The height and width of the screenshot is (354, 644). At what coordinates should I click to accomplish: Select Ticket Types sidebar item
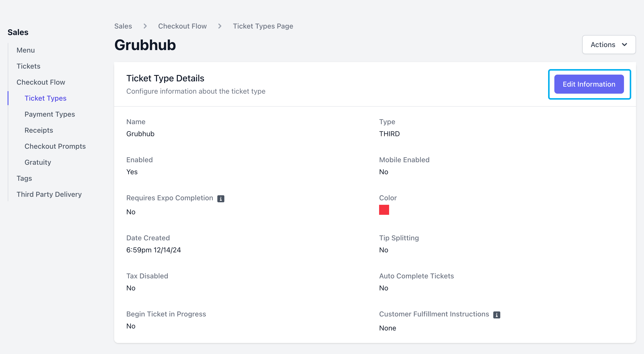(x=45, y=98)
